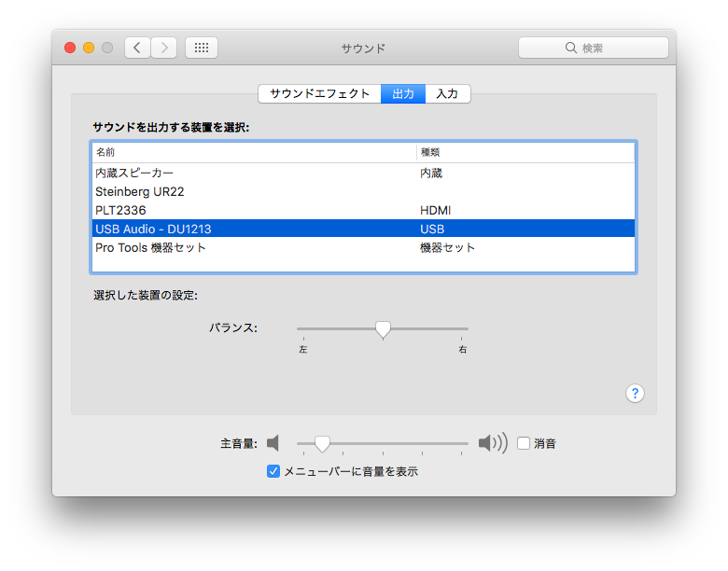Open help with the question mark button
Viewport: 728px width, 571px height.
coord(635,394)
